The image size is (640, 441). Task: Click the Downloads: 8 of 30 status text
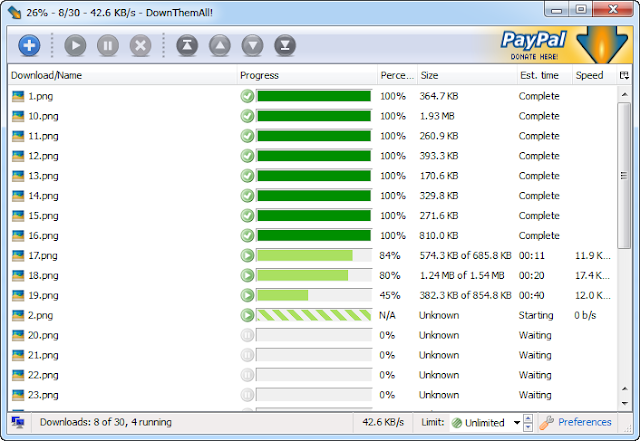tap(106, 422)
